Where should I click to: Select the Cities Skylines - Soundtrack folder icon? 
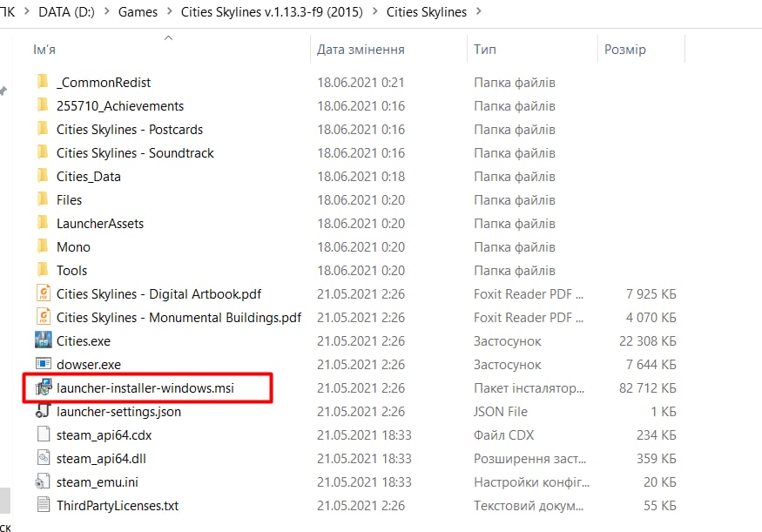[x=43, y=152]
